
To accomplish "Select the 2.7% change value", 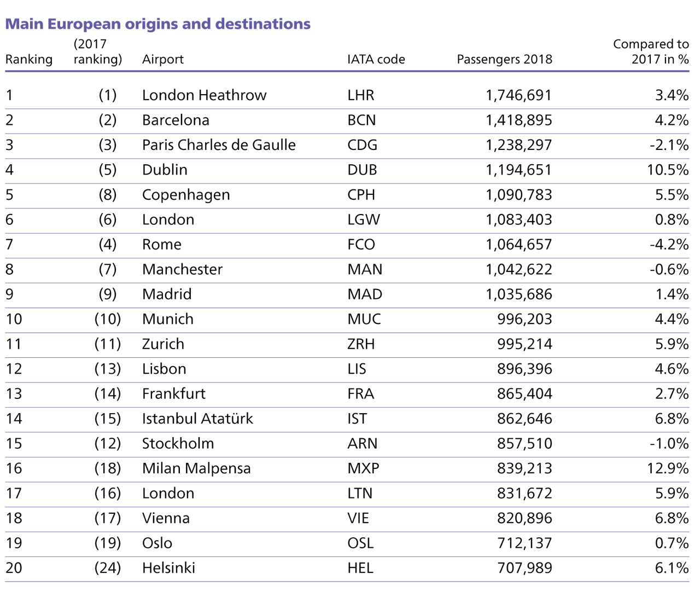I will 672,394.
